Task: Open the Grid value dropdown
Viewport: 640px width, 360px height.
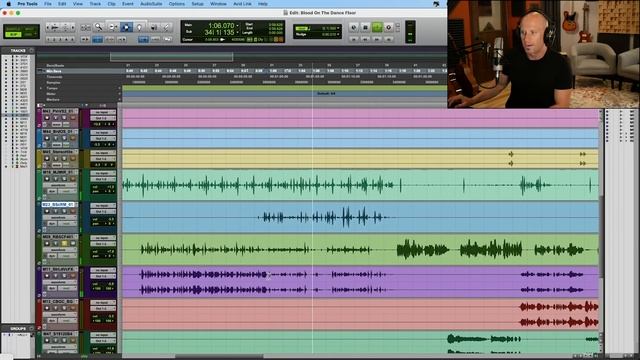Action: (338, 28)
